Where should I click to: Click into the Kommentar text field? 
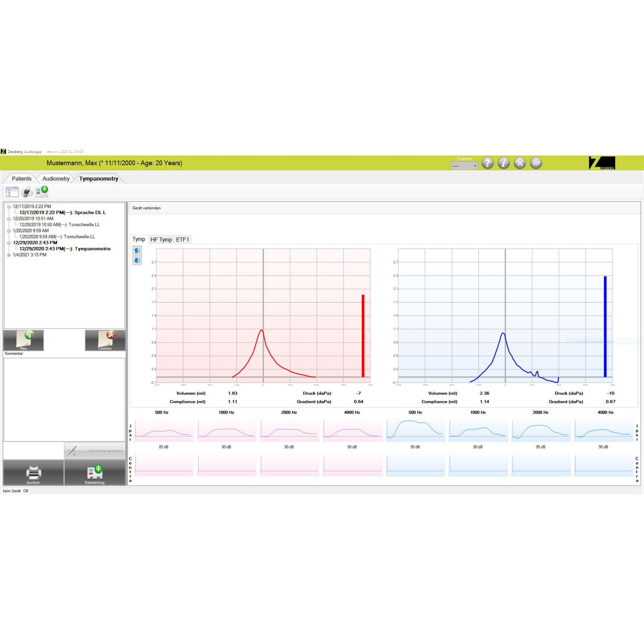click(64, 400)
